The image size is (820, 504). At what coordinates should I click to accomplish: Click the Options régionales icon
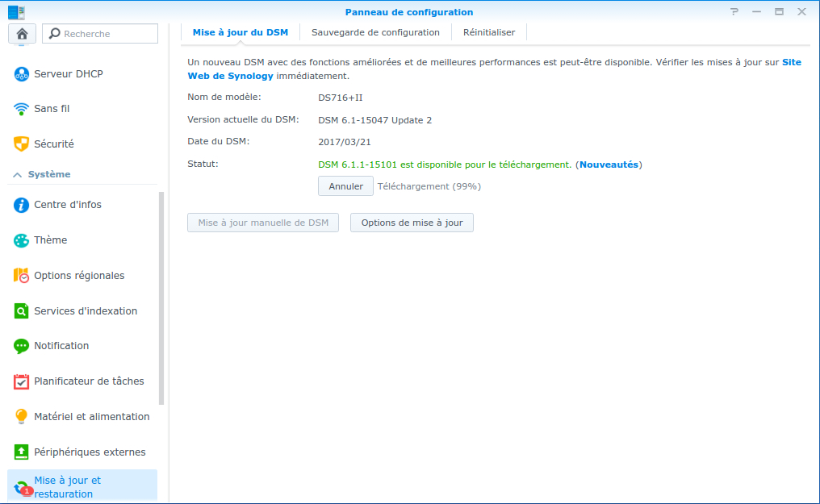tap(22, 275)
